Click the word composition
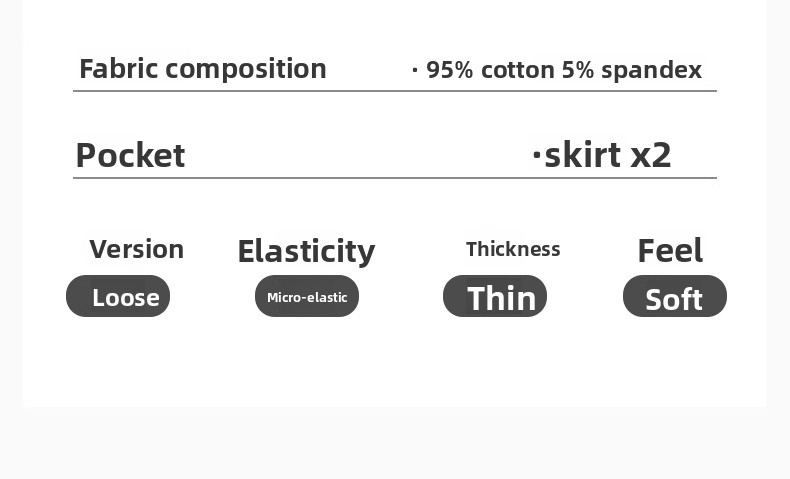Image resolution: width=790 pixels, height=479 pixels. 246,70
